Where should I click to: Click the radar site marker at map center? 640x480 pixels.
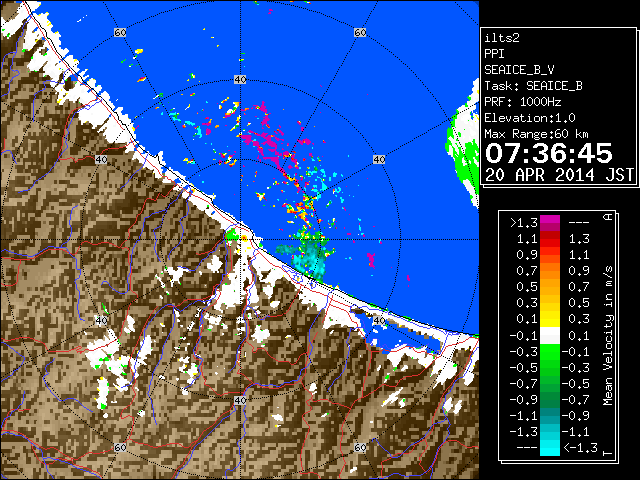pyautogui.click(x=244, y=238)
